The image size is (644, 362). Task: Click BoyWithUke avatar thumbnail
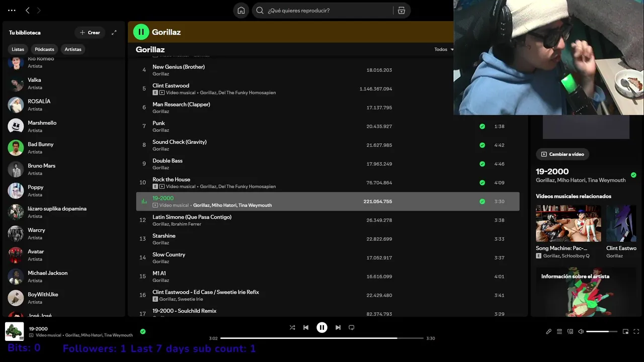[16, 298]
